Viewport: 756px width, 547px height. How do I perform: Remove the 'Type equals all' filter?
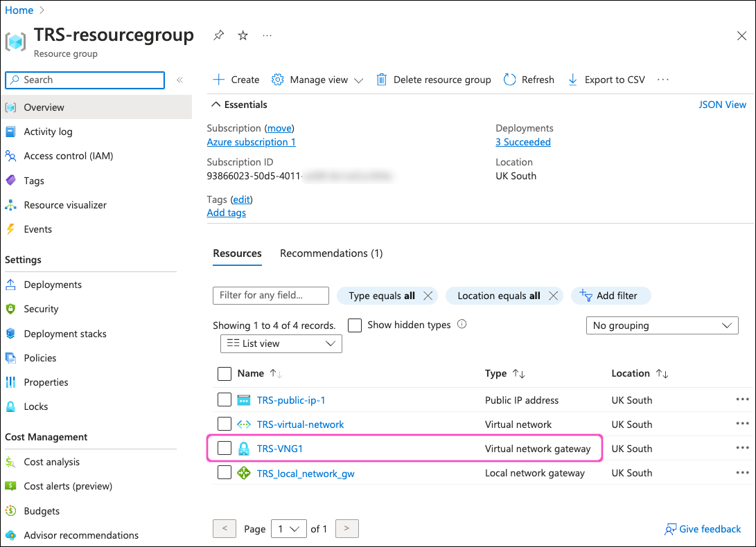428,296
